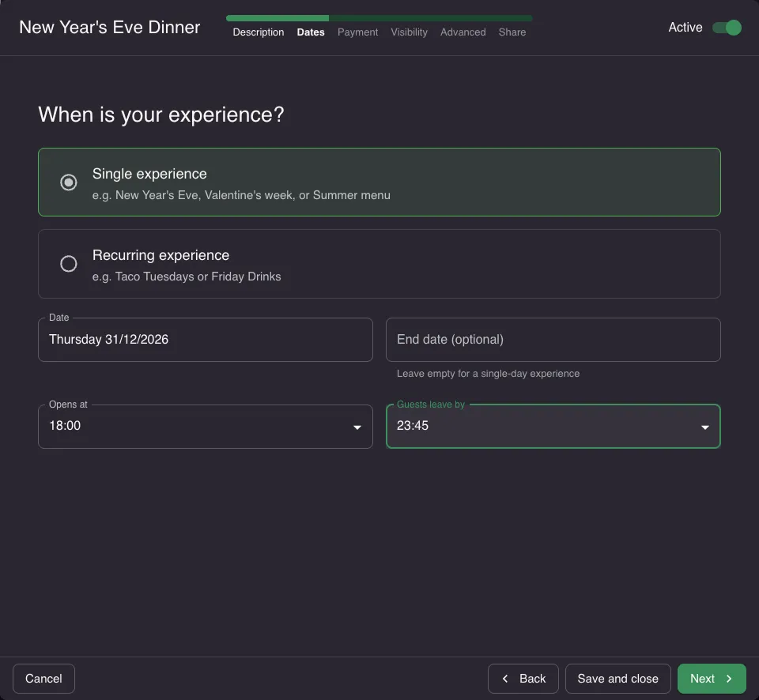Click Save and close
This screenshot has width=759, height=700.
coord(617,679)
